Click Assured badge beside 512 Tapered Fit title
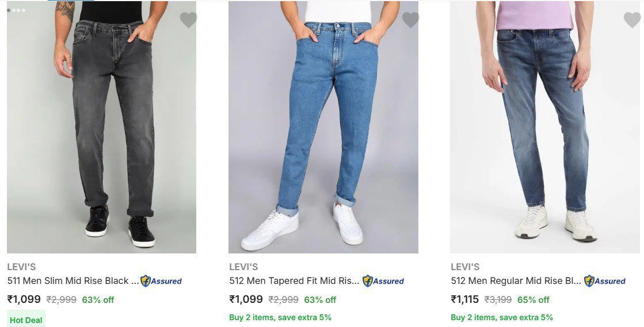 point(383,281)
